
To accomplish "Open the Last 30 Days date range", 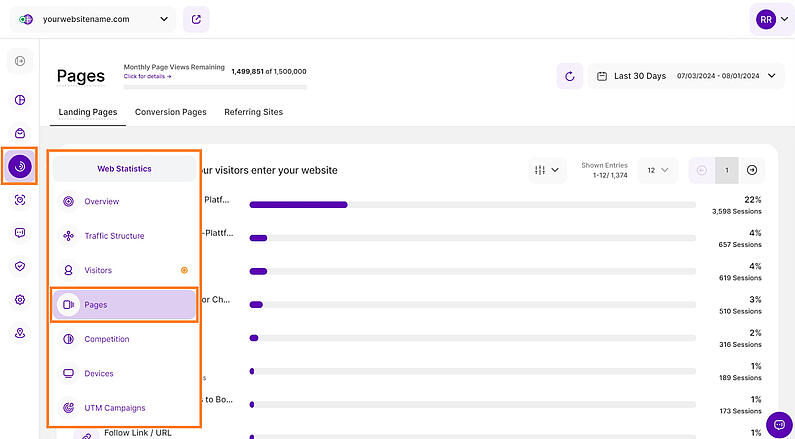I will point(686,76).
